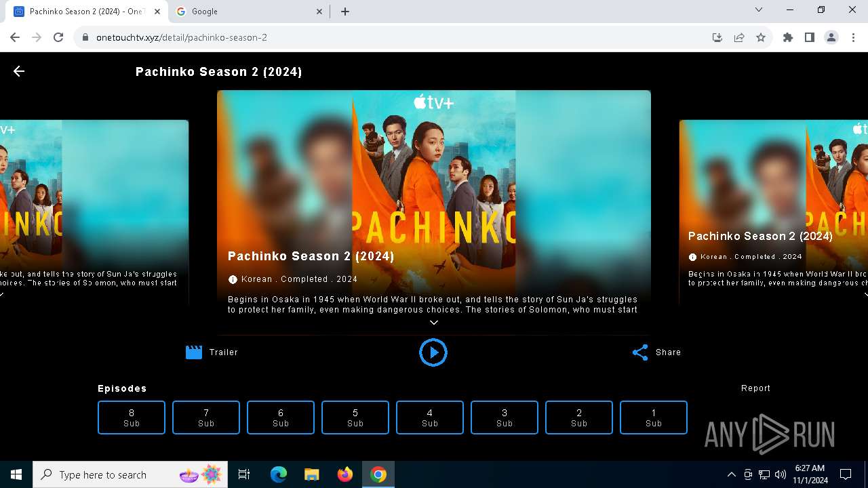Show hidden system tray icons
Image resolution: width=868 pixels, height=488 pixels.
(731, 474)
